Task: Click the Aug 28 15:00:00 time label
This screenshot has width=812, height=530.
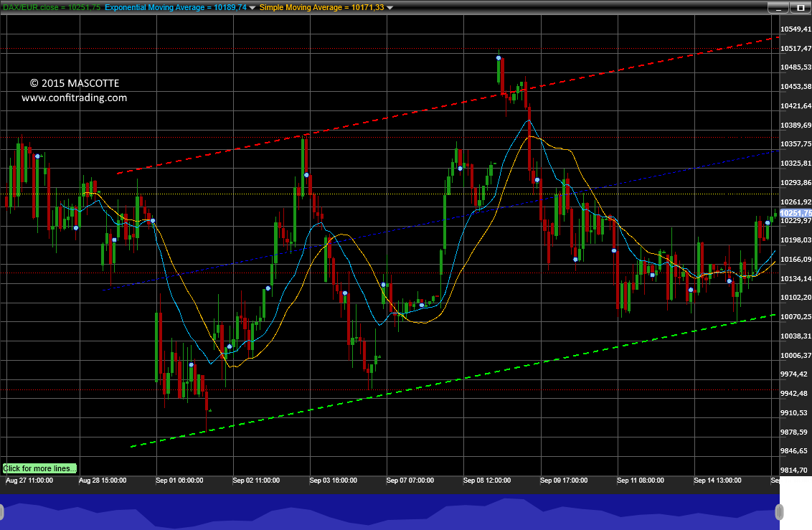Action: pyautogui.click(x=103, y=481)
